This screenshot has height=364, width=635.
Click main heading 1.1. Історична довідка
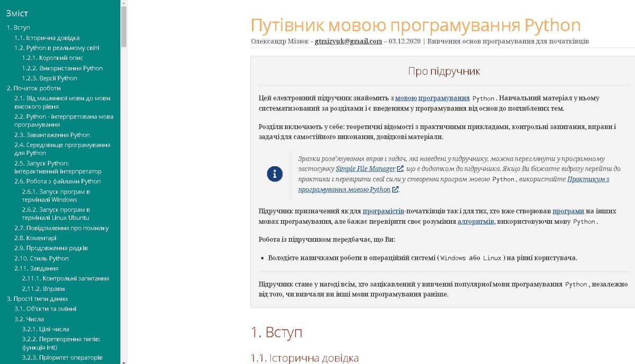[305, 358]
